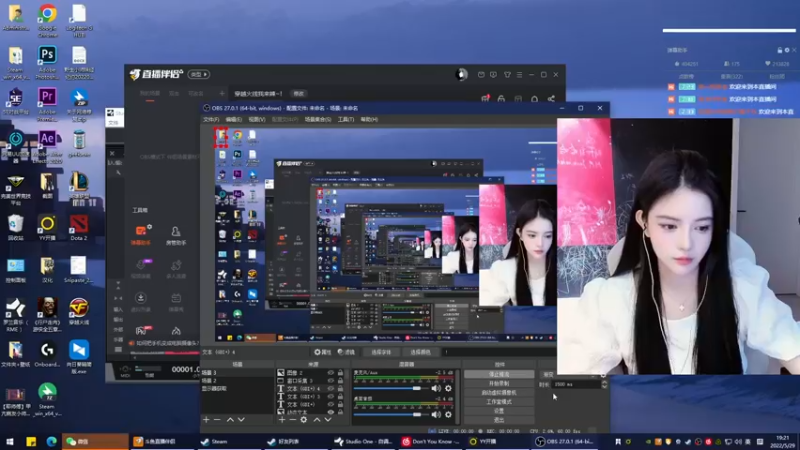800x450 pixels.
Task: Add a new source with the Sources plus icon
Action: [282, 419]
